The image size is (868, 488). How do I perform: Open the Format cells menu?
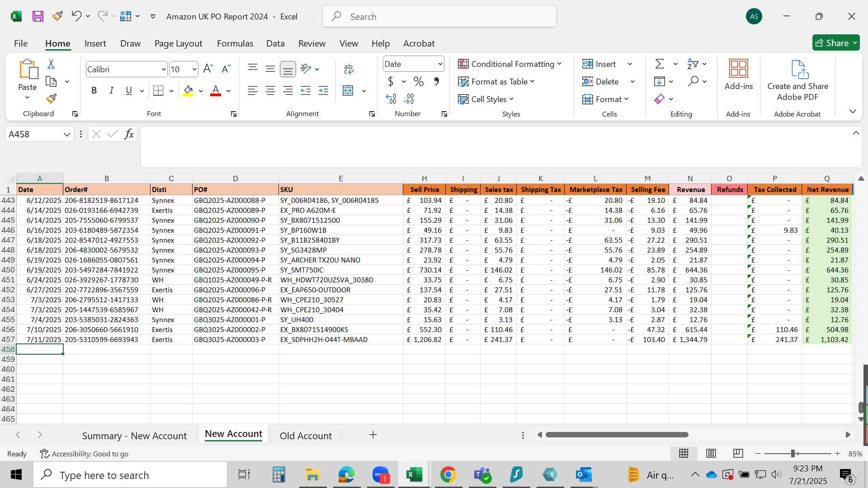coord(605,99)
